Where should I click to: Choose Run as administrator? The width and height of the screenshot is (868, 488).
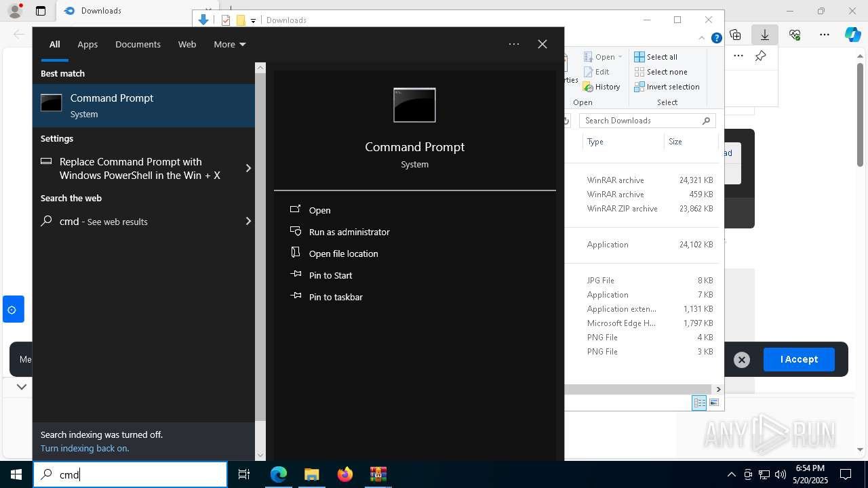click(349, 232)
